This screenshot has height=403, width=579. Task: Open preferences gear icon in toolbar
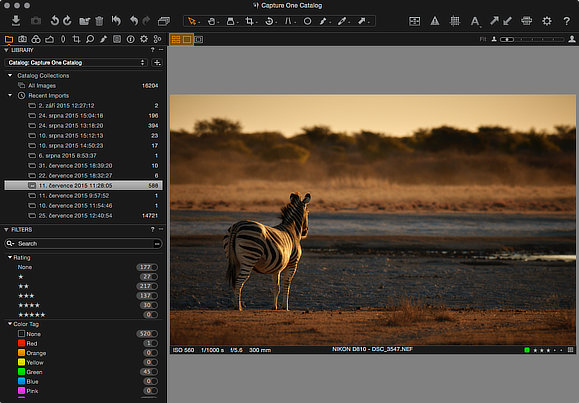click(x=547, y=21)
